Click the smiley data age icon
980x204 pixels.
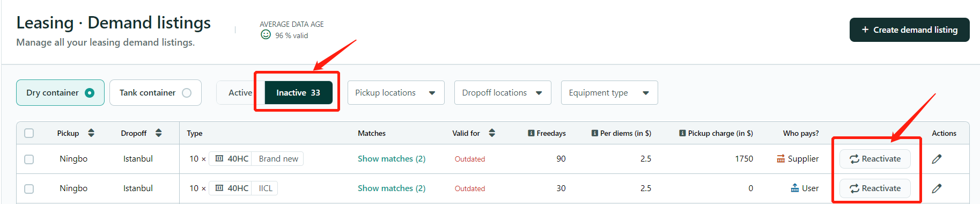(x=266, y=35)
